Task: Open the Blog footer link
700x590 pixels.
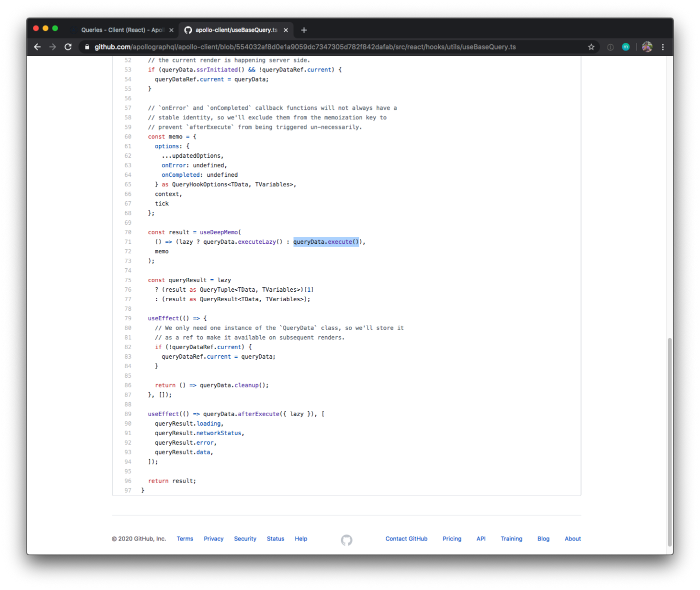Action: click(x=543, y=539)
